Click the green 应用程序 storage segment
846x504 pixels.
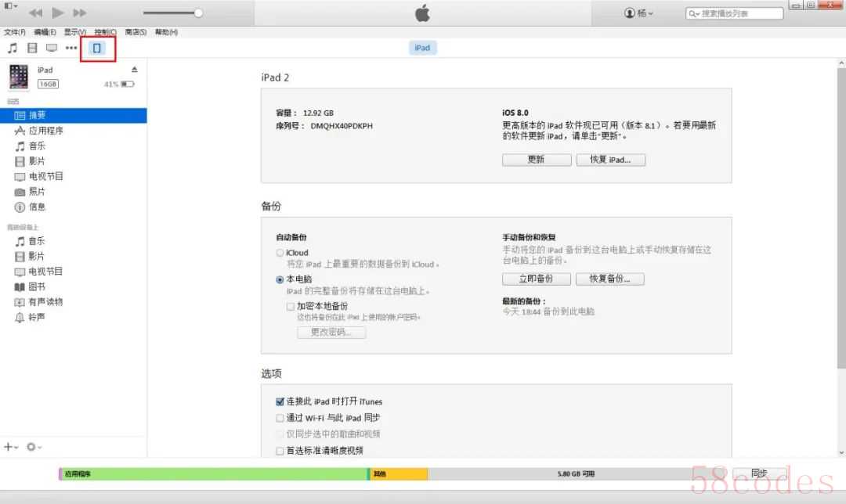[x=214, y=473]
